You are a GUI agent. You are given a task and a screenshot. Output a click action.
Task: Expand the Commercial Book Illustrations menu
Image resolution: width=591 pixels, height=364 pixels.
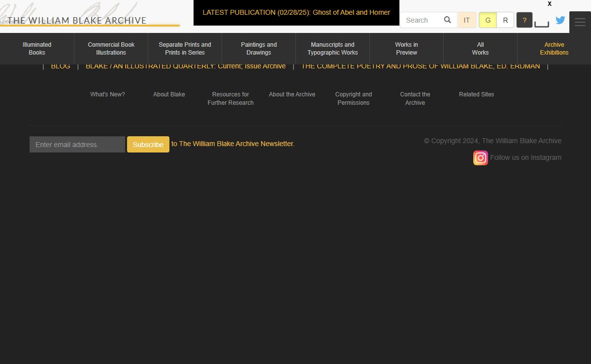pyautogui.click(x=111, y=49)
